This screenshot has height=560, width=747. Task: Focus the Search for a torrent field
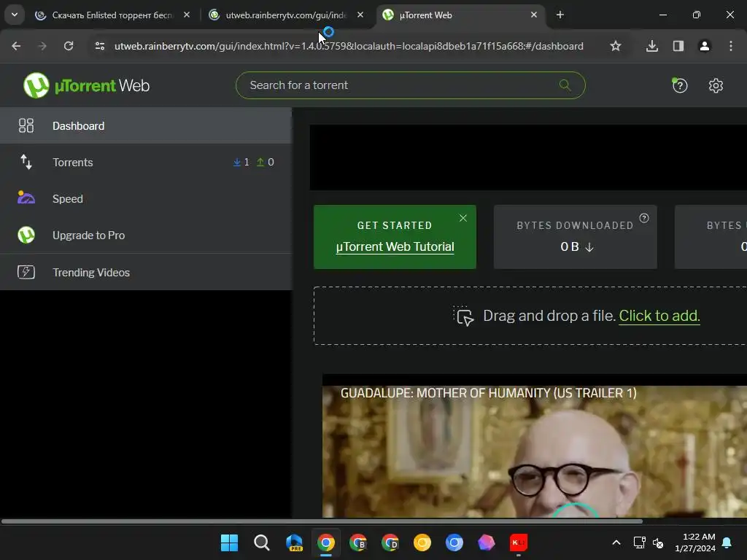pyautogui.click(x=410, y=85)
